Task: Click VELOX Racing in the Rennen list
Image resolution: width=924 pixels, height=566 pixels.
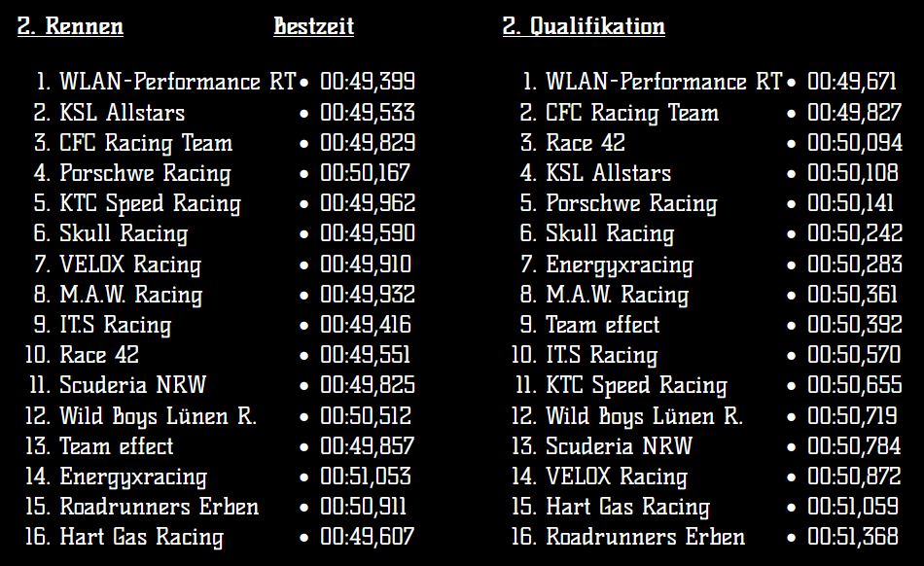Action: coord(130,265)
